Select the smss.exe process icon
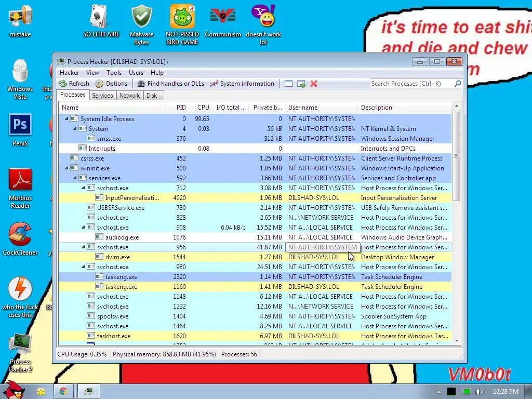The width and height of the screenshot is (532, 399). point(91,138)
